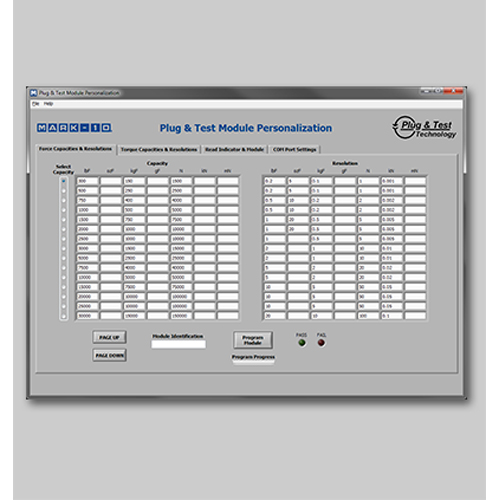Click the PAGE DOWN button
Image resolution: width=500 pixels, height=500 pixels.
pyautogui.click(x=109, y=355)
